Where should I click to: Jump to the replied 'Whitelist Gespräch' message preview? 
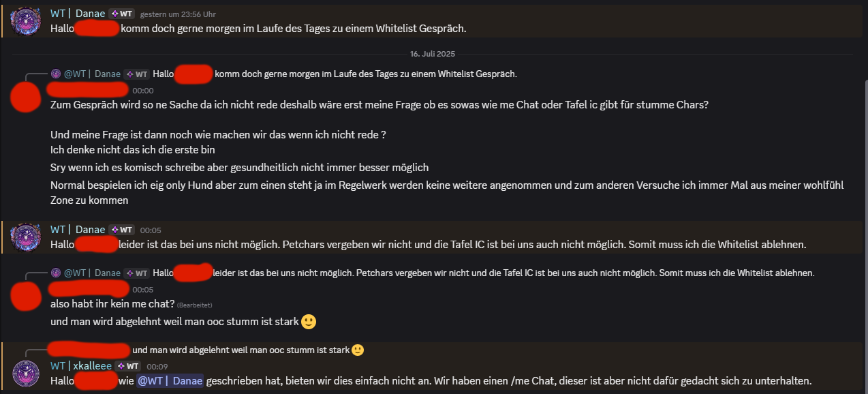click(365, 74)
